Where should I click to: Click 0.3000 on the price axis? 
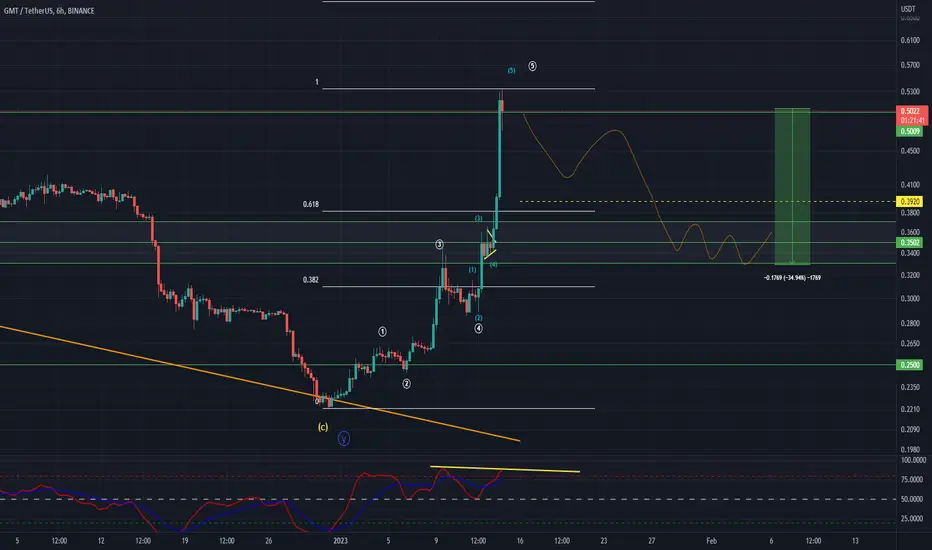click(x=910, y=298)
